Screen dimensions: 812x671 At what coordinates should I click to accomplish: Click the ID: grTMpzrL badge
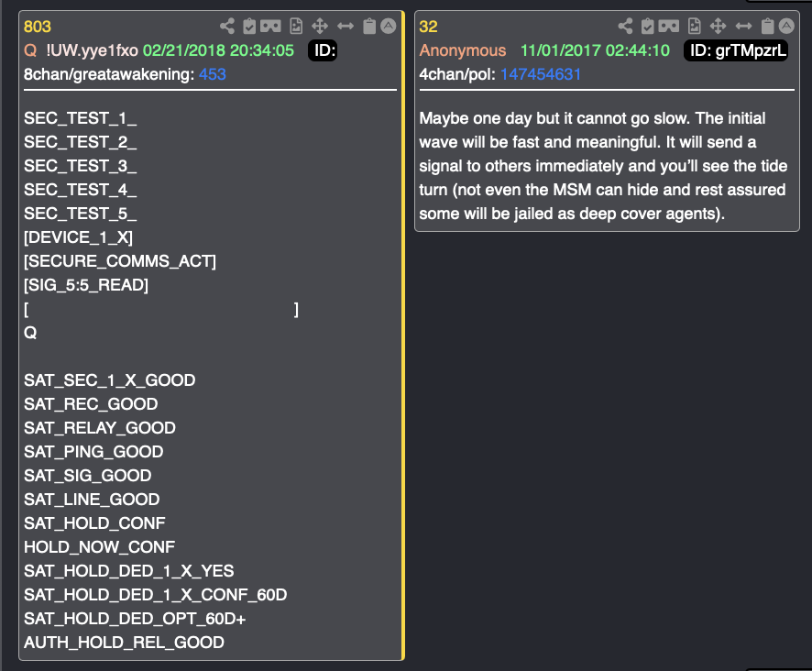tap(736, 50)
